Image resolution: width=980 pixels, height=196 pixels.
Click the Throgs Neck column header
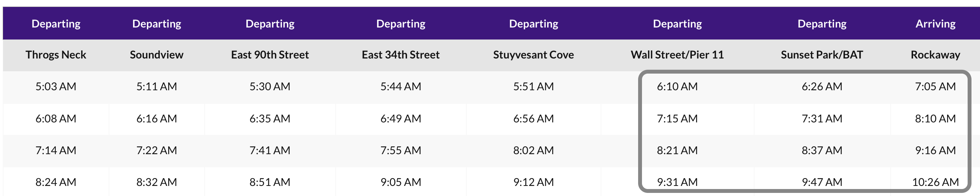56,55
